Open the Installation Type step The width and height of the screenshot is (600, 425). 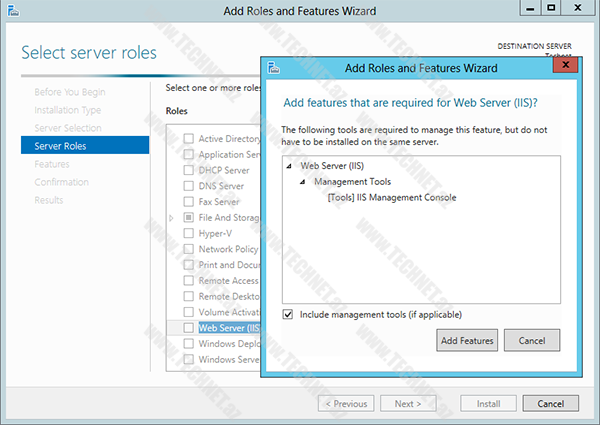point(67,110)
